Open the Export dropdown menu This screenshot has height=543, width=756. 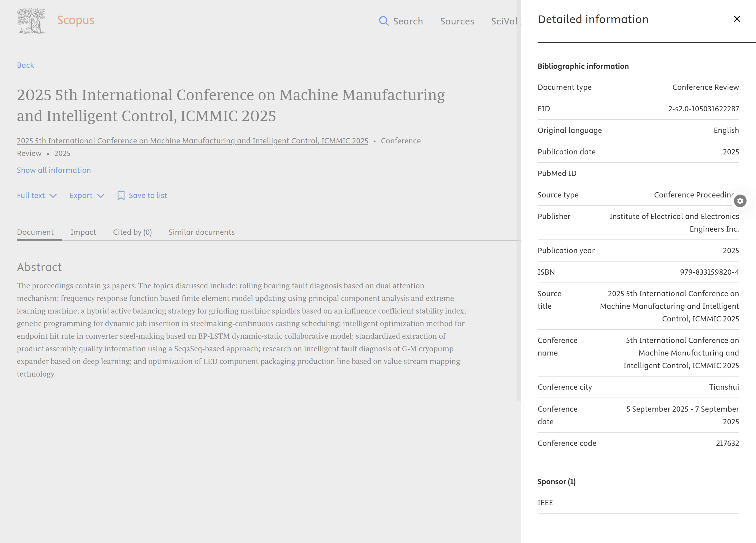pos(81,195)
